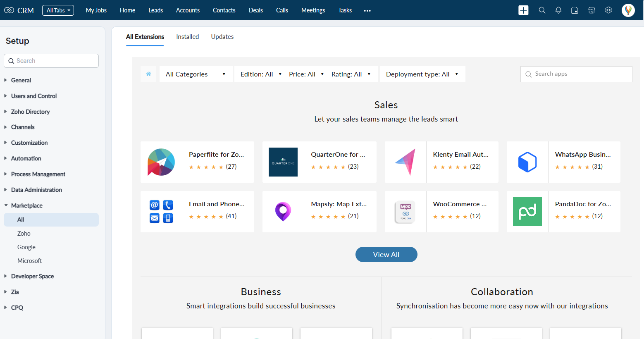This screenshot has height=339, width=644.
Task: Click the magnifier icon in Search apps field
Action: (528, 74)
